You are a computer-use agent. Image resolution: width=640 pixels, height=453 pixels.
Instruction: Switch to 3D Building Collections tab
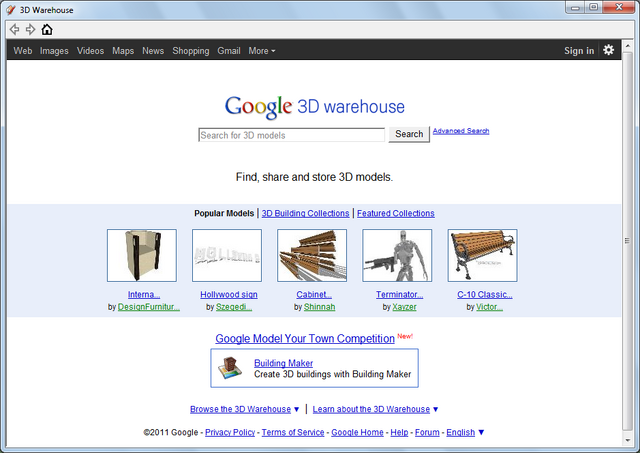pos(305,213)
